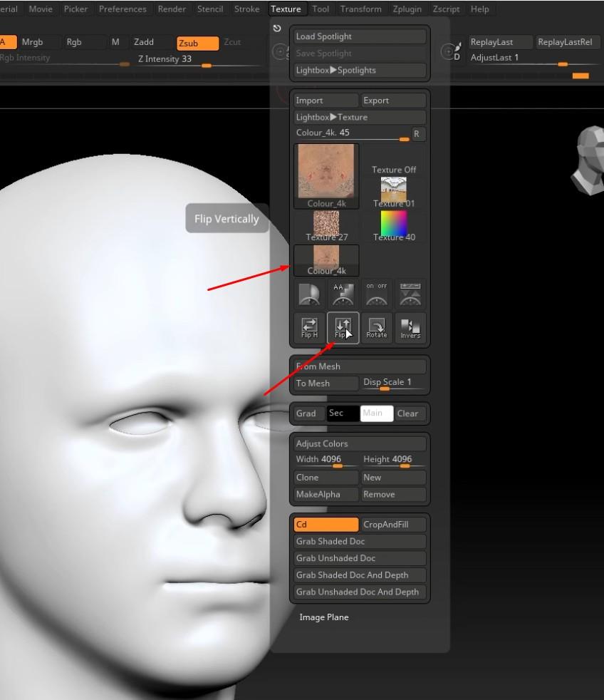This screenshot has height=700, width=604.
Task: Toggle the AA antialiased texture dial
Action: click(x=343, y=294)
